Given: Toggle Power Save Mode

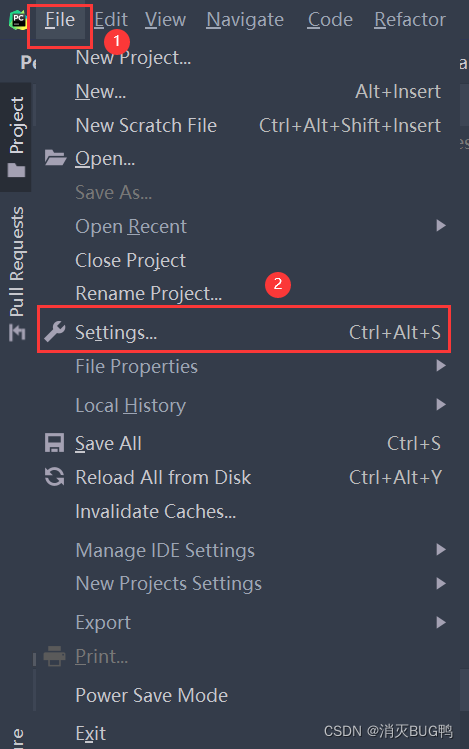Looking at the screenshot, I should (x=151, y=695).
